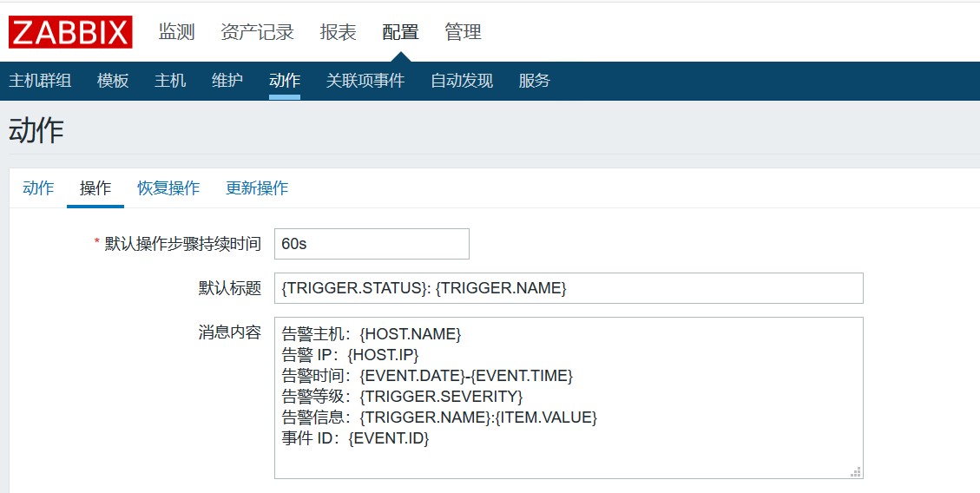
Task: Open the 管理 top menu
Action: [463, 32]
